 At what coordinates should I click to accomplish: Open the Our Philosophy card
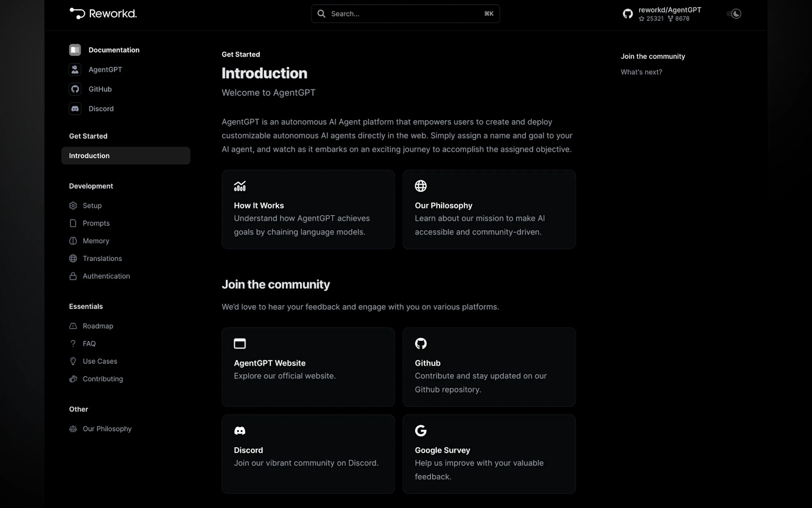[489, 209]
